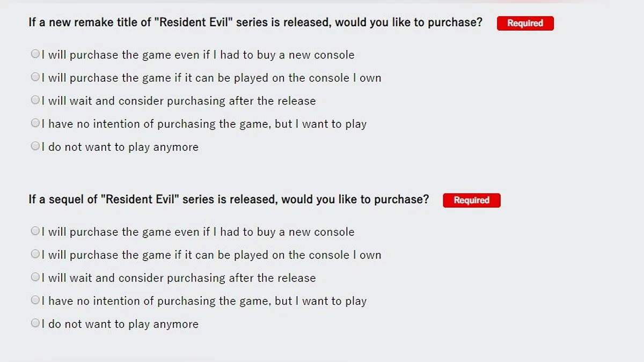
Task: Pick "no intention of purchasing" radio for sequel
Action: click(x=35, y=300)
